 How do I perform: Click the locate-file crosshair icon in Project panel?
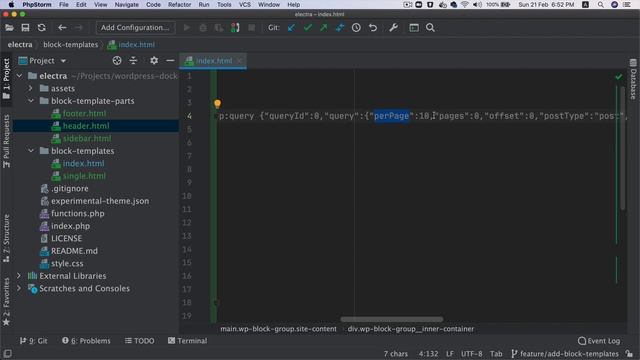point(117,61)
